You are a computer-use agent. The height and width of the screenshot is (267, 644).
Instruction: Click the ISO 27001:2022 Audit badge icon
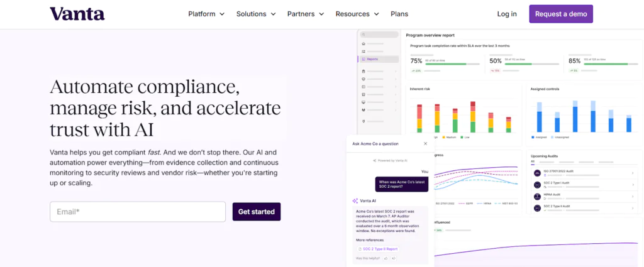click(x=537, y=173)
